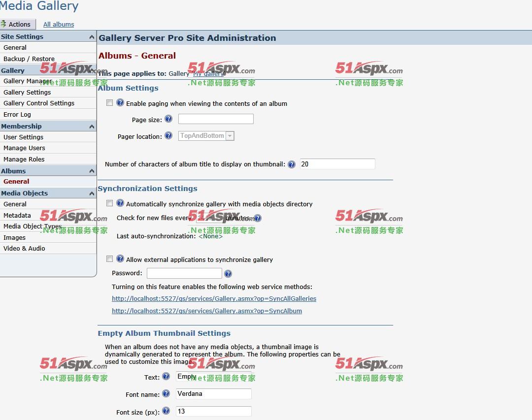
Task: Click help icon next to Pager location
Action: tap(168, 136)
